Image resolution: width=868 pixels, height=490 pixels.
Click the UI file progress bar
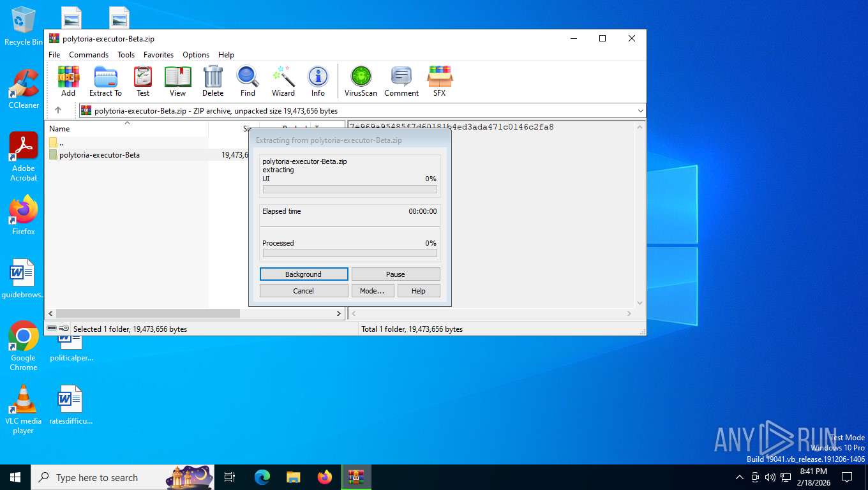[350, 189]
